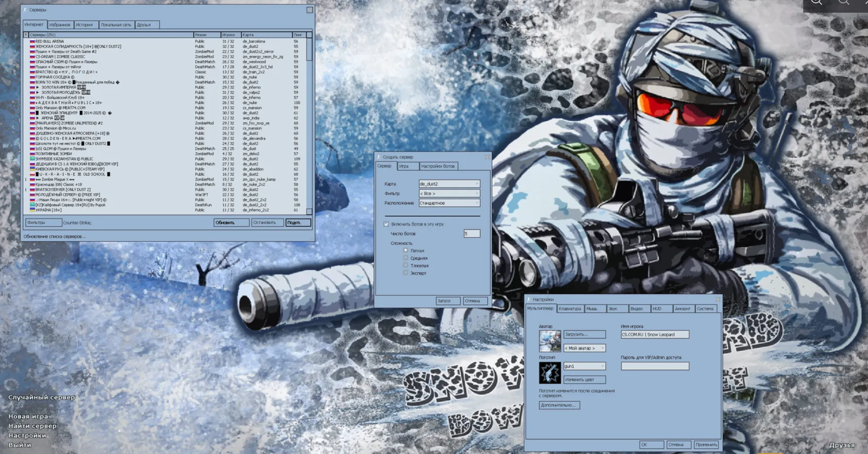Click the Kazakhstan flag next to SHYMSIDE KAZAKHSTAN server

(x=32, y=159)
